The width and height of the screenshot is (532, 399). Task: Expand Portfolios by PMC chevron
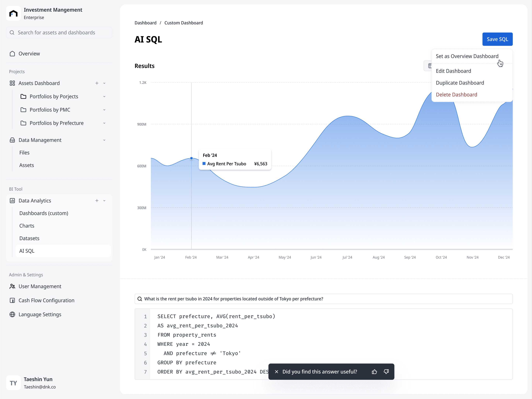click(x=104, y=110)
